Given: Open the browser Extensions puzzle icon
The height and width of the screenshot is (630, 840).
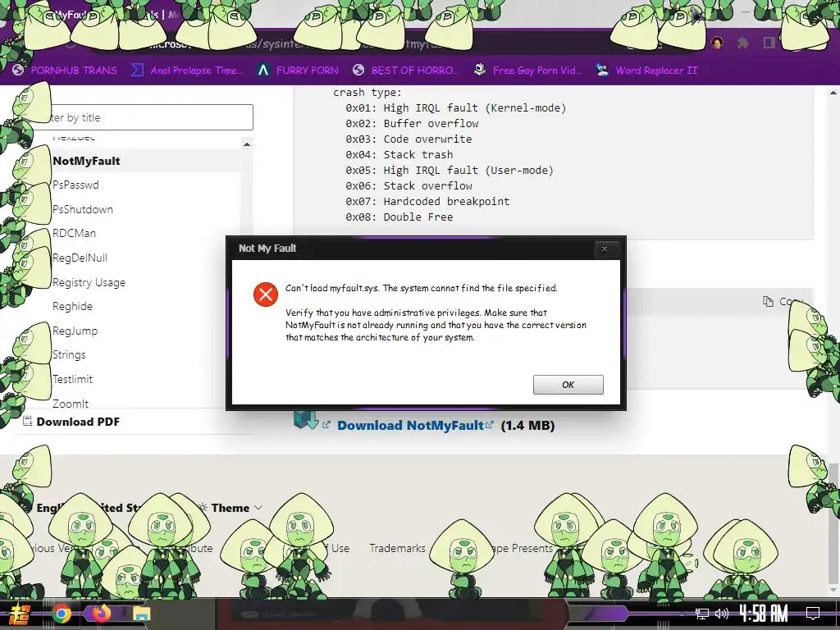Looking at the screenshot, I should coord(742,43).
